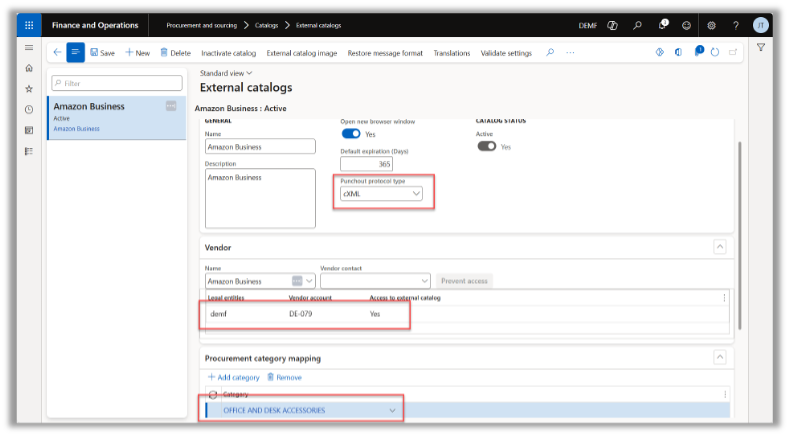
Task: Collapse the Vendor section
Action: (x=720, y=247)
